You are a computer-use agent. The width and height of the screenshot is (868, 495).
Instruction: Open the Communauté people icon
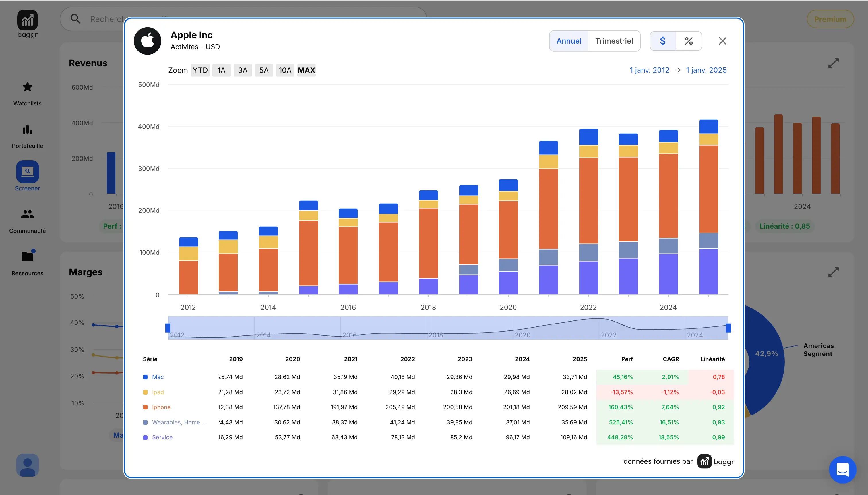tap(27, 214)
